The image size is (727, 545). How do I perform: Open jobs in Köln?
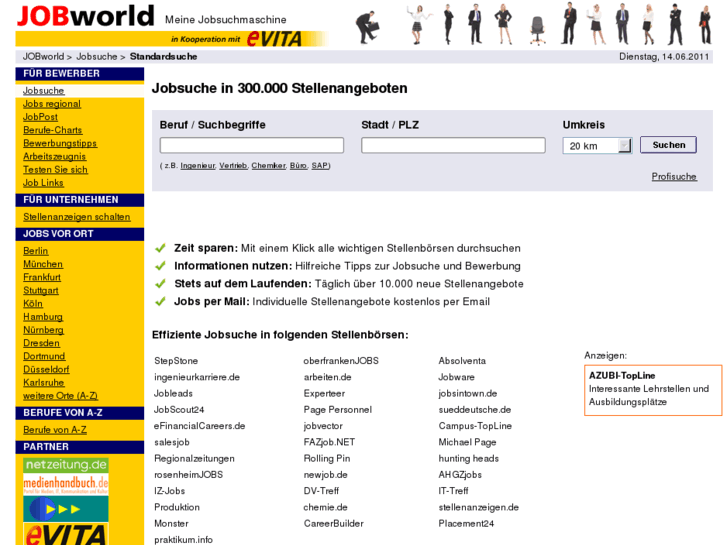coord(33,304)
